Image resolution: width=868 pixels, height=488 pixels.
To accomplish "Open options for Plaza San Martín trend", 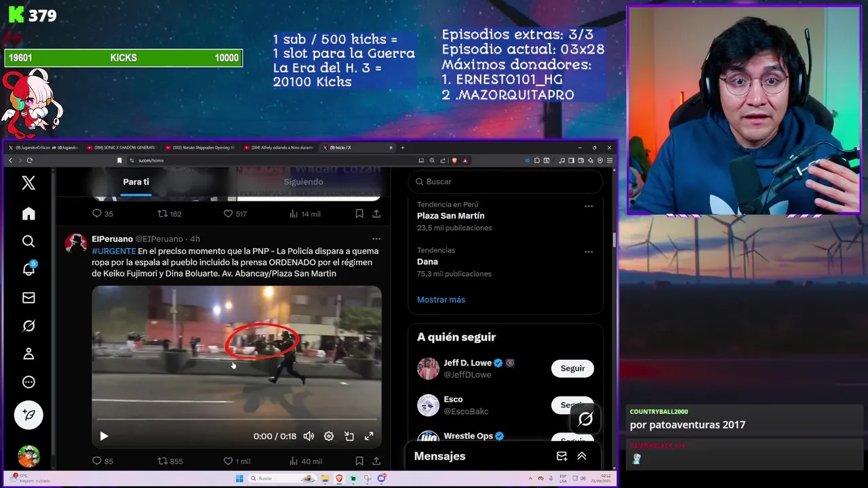I will point(589,206).
